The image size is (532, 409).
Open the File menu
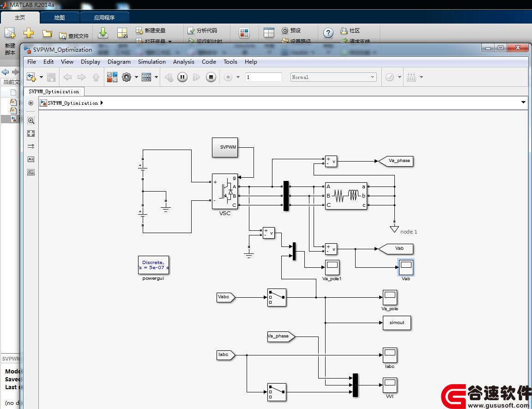click(31, 62)
